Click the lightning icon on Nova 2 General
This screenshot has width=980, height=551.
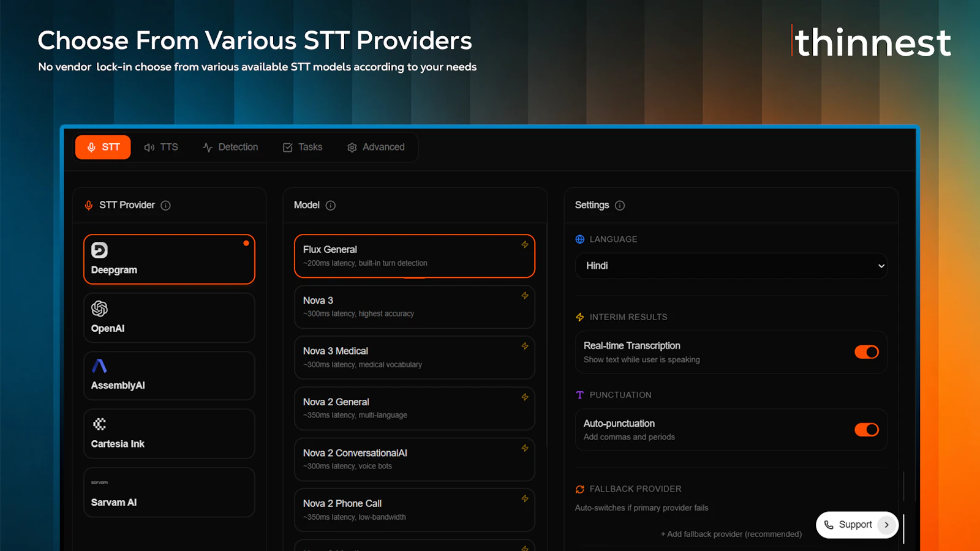[x=525, y=397]
